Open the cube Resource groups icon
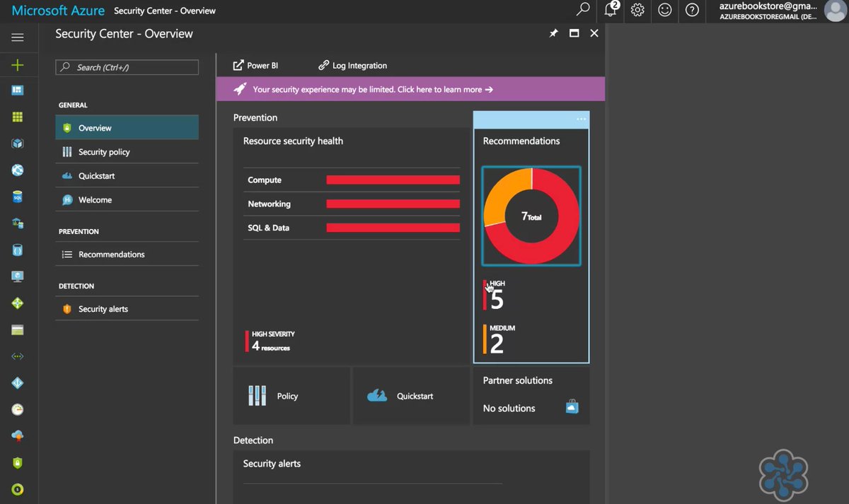This screenshot has width=849, height=504. pyautogui.click(x=18, y=143)
